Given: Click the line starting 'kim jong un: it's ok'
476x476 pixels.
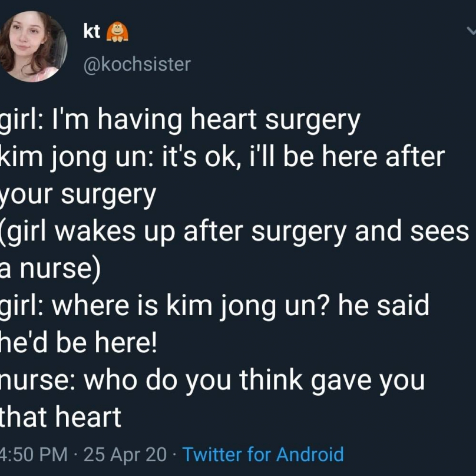Looking at the screenshot, I should [x=222, y=158].
